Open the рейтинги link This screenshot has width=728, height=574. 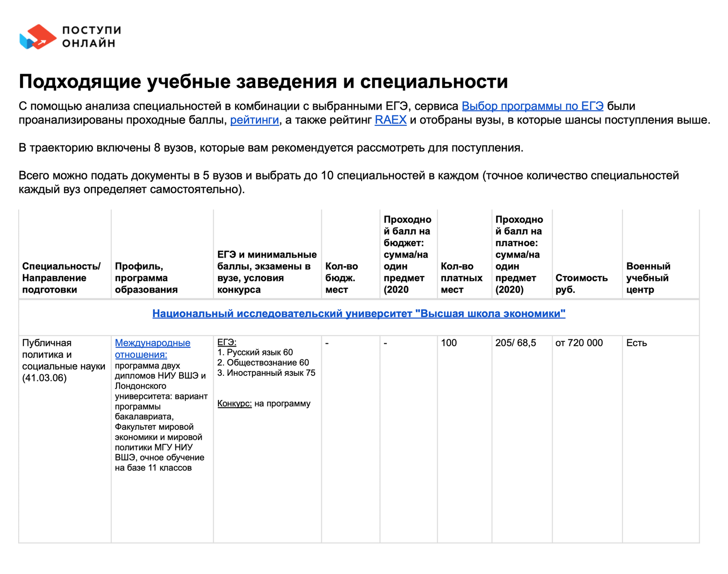[x=254, y=120]
